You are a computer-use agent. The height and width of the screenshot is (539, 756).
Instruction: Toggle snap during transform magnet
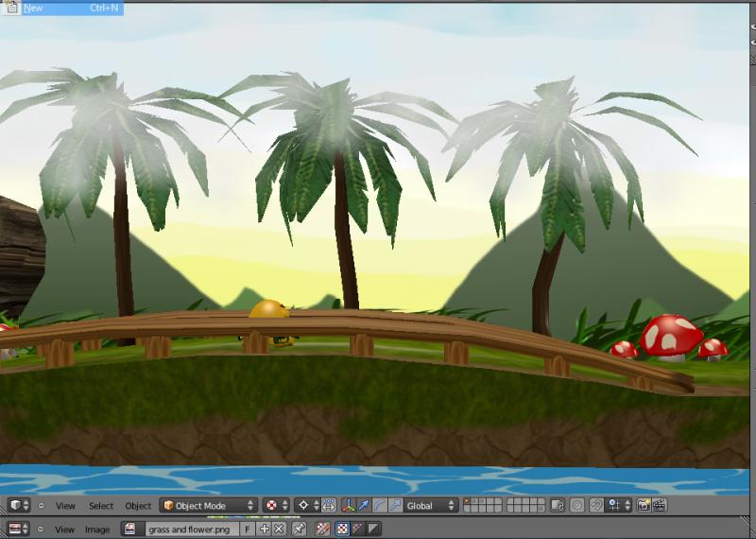(x=597, y=506)
